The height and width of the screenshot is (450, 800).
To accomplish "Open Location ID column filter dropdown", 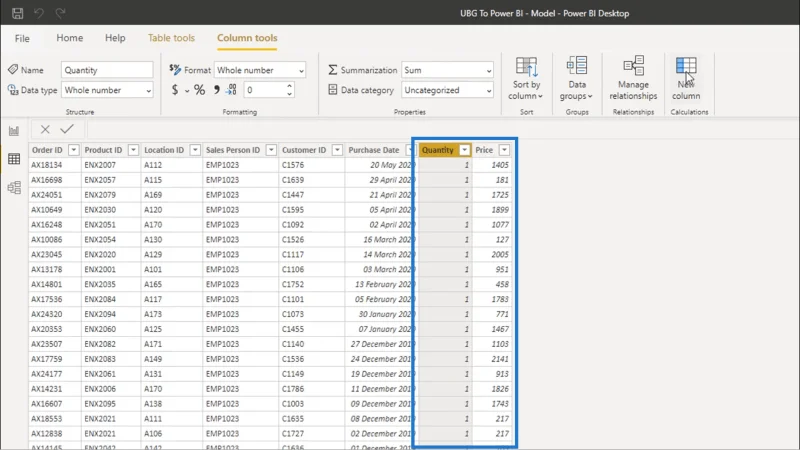I will point(195,149).
